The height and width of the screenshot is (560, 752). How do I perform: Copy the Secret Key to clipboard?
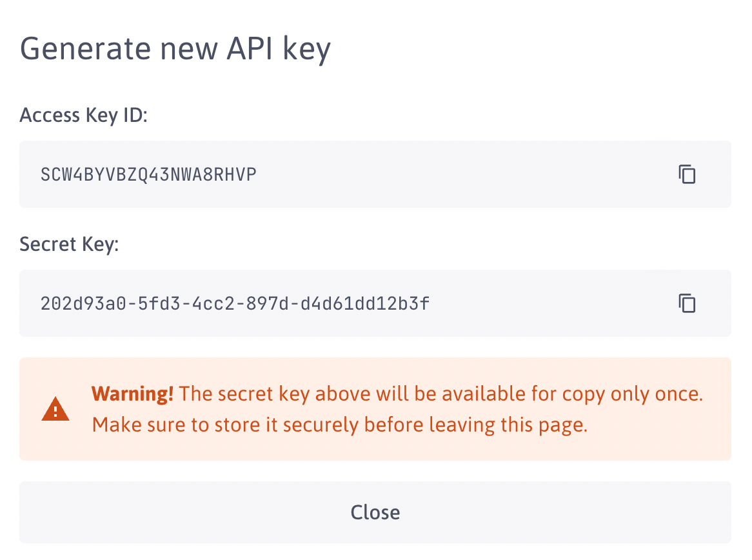click(687, 303)
